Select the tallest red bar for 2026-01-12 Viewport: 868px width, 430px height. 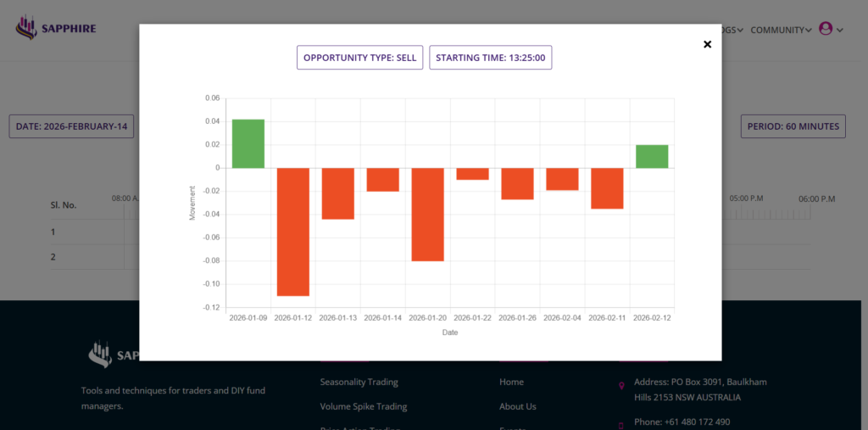(x=292, y=232)
